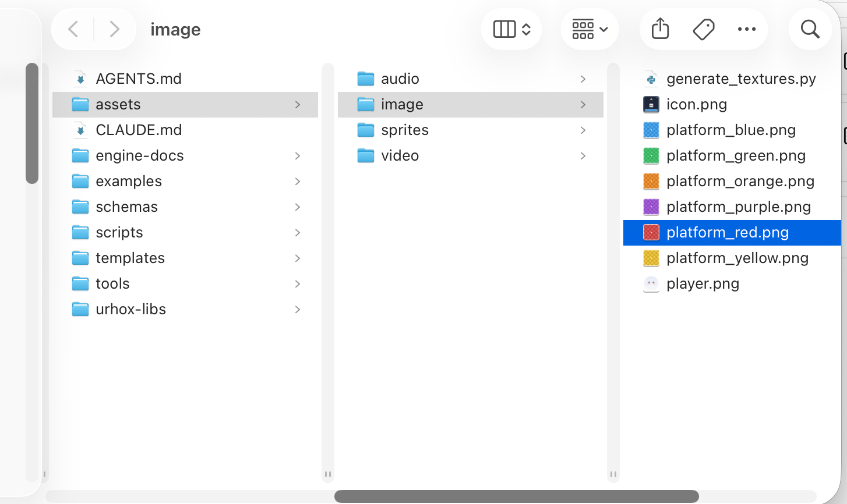This screenshot has width=847, height=504.
Task: Expand the schemas folder chevron
Action: (298, 207)
